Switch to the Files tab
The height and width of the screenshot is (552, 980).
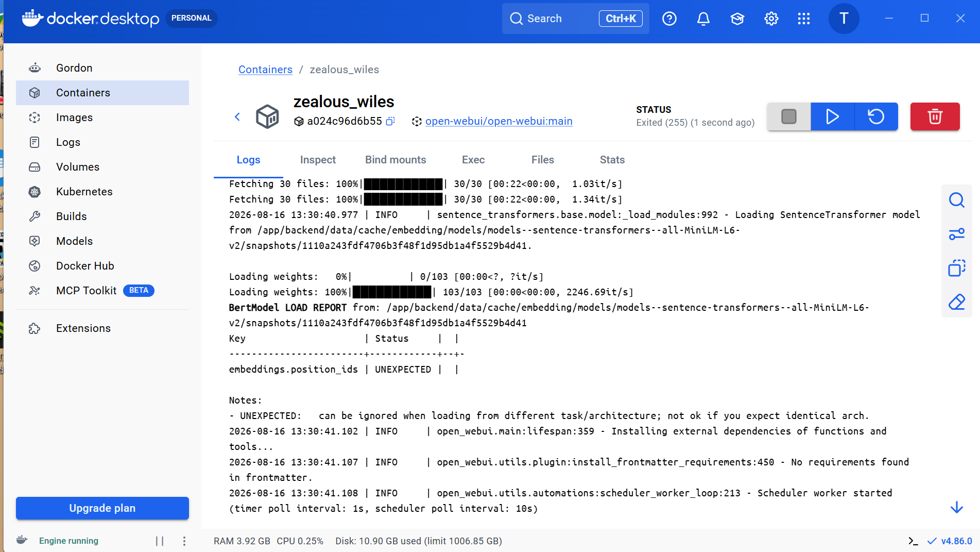(x=543, y=160)
